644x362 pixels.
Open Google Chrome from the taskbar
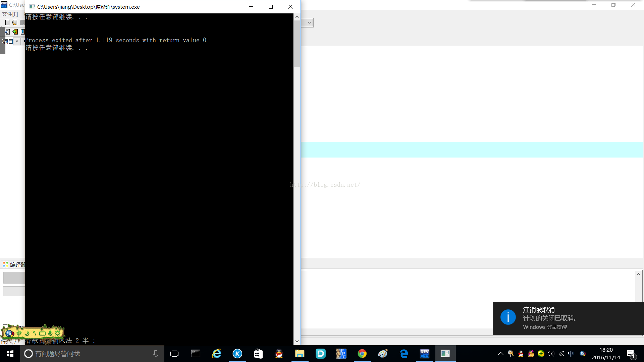362,354
